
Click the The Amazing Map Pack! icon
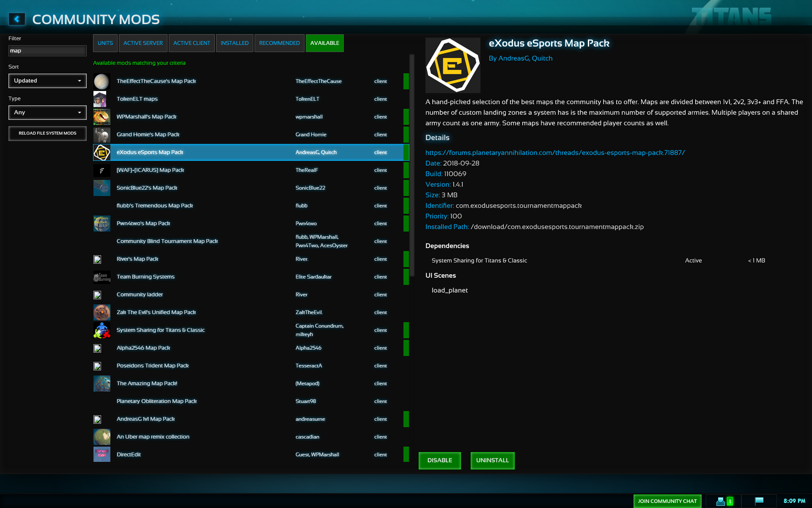tap(101, 384)
